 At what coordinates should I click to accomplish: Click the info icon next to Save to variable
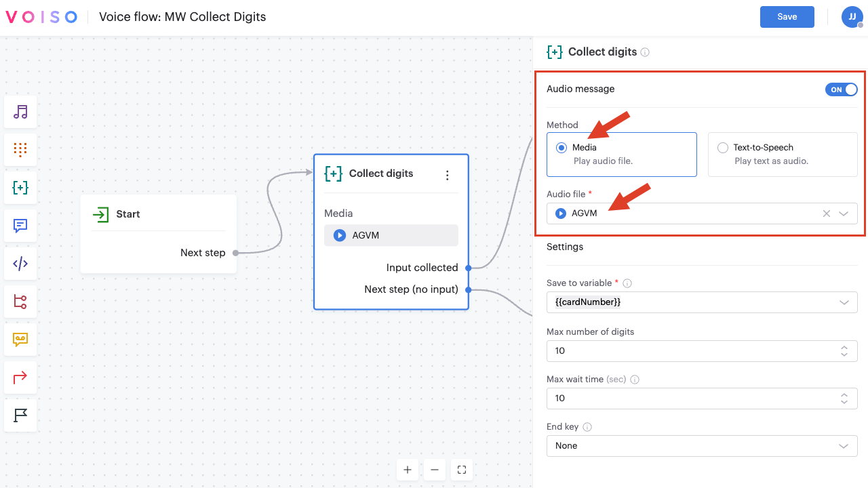(627, 283)
